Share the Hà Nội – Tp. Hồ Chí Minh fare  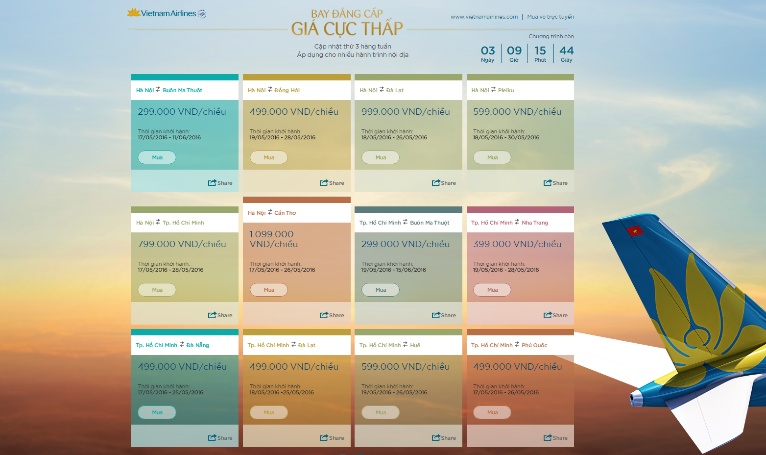coord(220,315)
